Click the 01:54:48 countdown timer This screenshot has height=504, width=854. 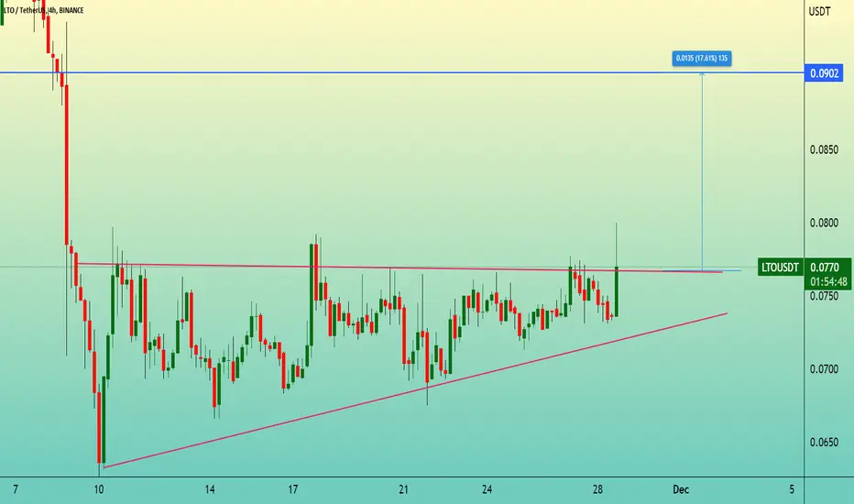[x=827, y=282]
